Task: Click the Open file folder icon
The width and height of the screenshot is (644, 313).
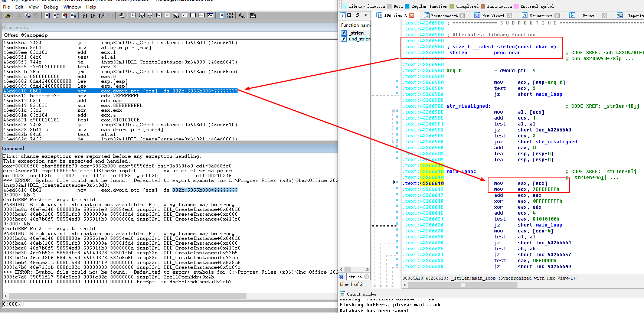Action: [x=7, y=15]
